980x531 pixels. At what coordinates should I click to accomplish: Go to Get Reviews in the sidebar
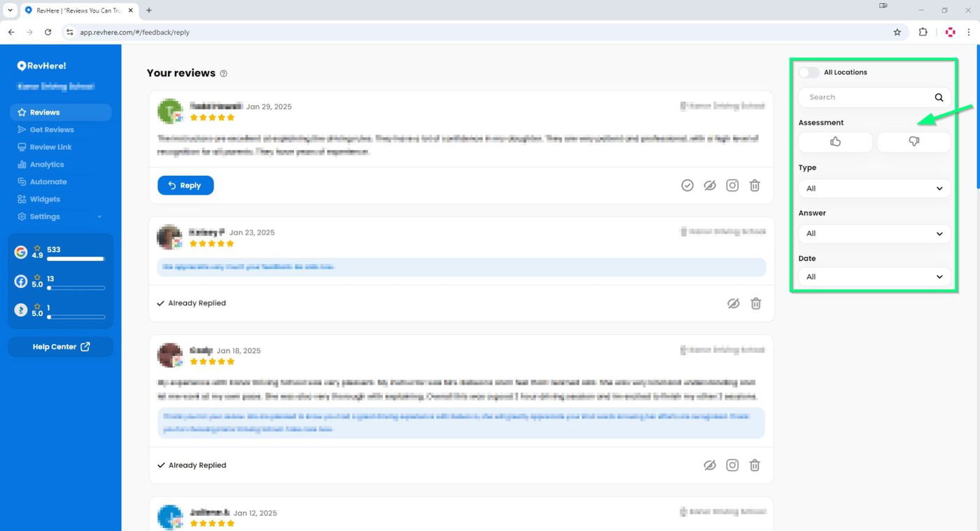tap(52, 130)
